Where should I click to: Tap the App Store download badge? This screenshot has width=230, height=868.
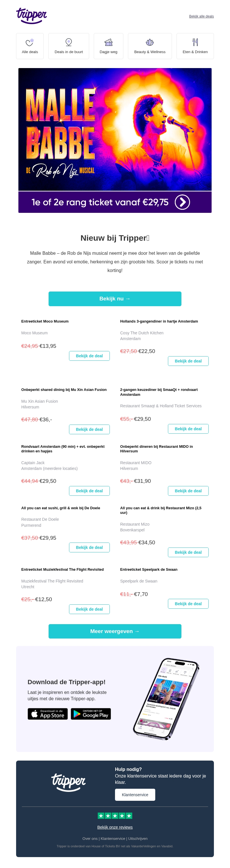pos(47,714)
